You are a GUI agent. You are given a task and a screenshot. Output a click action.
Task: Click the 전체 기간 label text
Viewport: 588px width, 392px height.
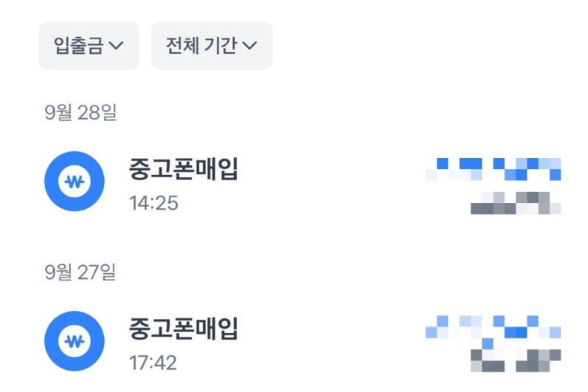pos(201,45)
